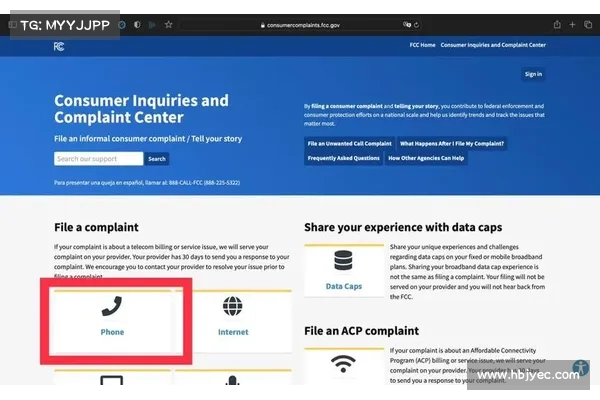Open the ACP wifi icon card
This screenshot has height=400, width=600.
point(344,366)
